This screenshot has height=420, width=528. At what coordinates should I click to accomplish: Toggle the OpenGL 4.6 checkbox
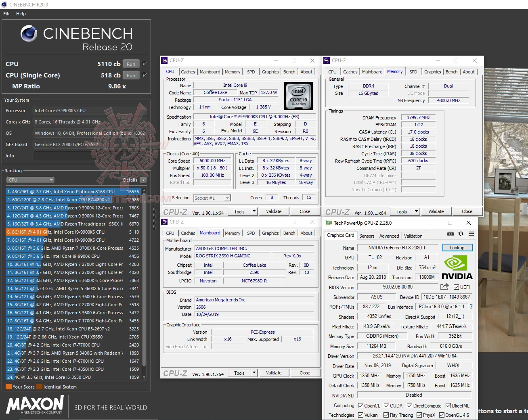pyautogui.click(x=442, y=415)
